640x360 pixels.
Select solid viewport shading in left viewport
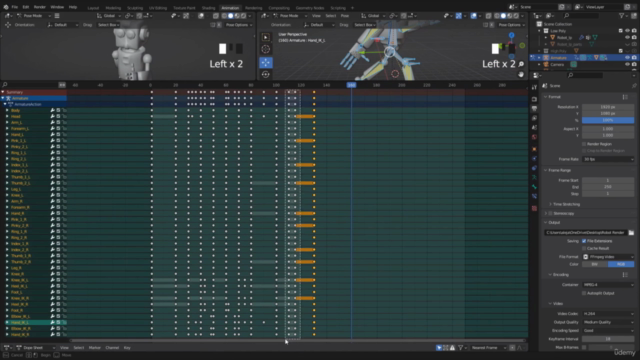(x=231, y=16)
